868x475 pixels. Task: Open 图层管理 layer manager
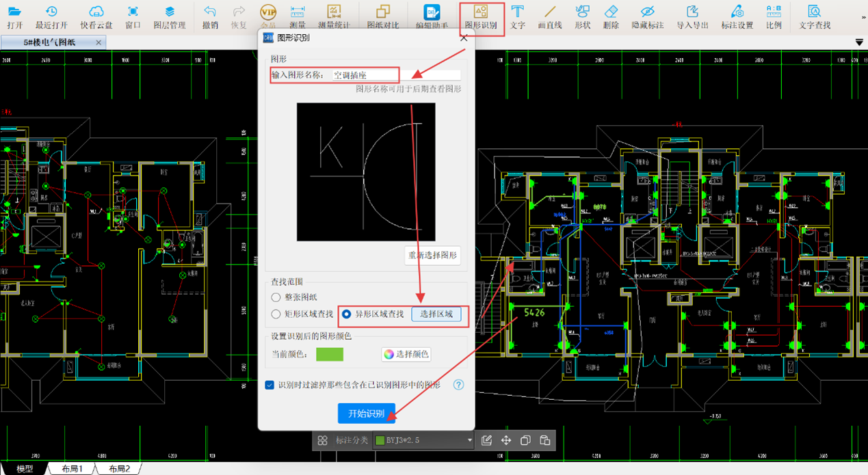tap(170, 18)
